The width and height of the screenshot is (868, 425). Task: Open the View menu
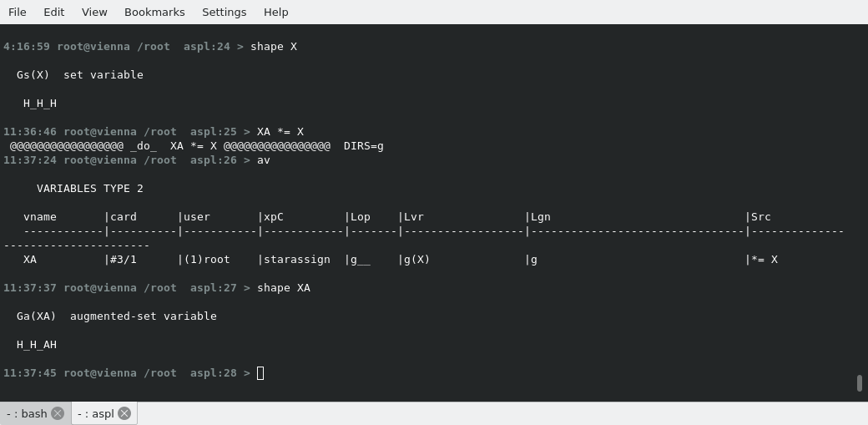tap(94, 12)
